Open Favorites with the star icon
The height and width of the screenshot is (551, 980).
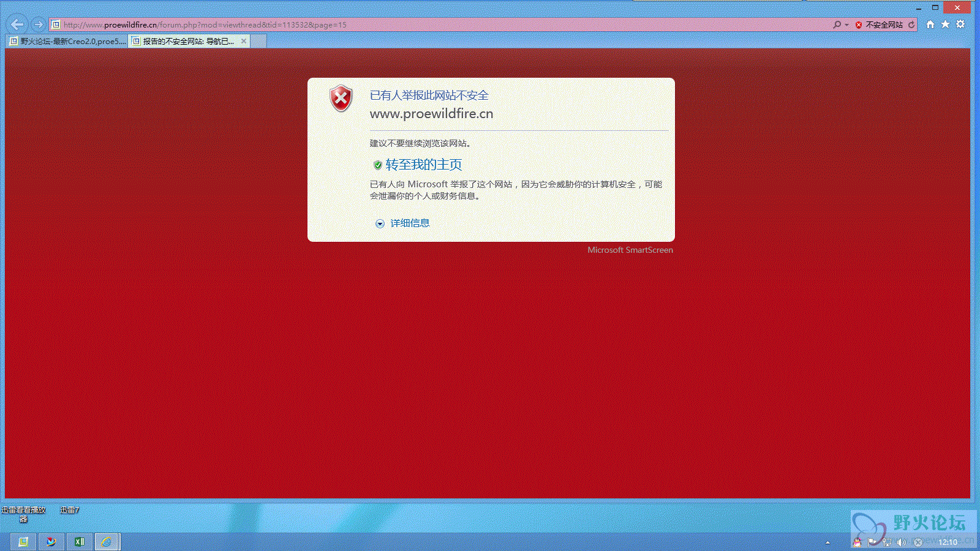[x=945, y=24]
